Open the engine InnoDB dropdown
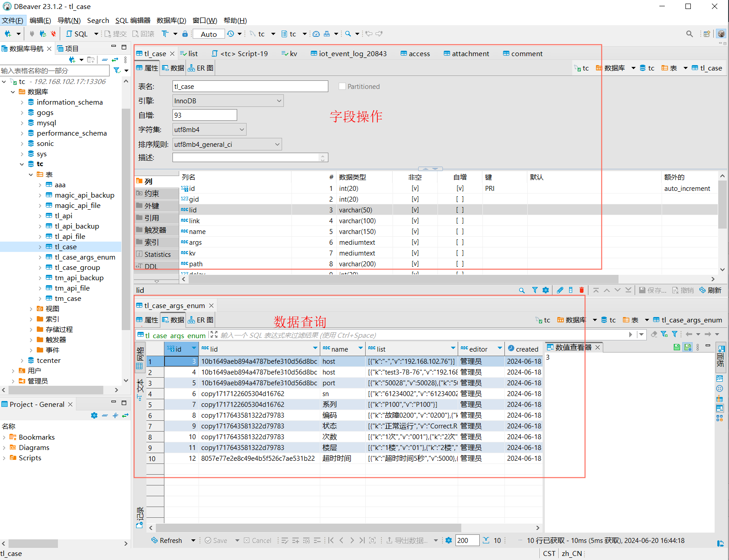Image resolution: width=729 pixels, height=560 pixels. tap(228, 101)
